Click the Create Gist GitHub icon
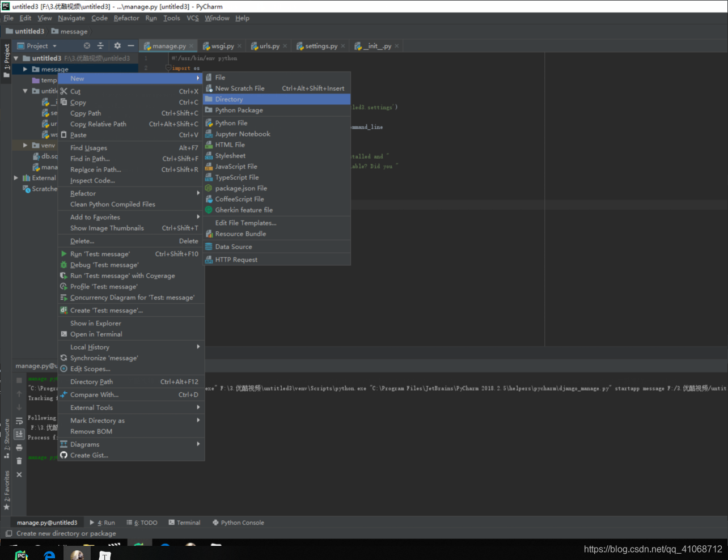Viewport: 728px width, 560px height. tap(64, 455)
